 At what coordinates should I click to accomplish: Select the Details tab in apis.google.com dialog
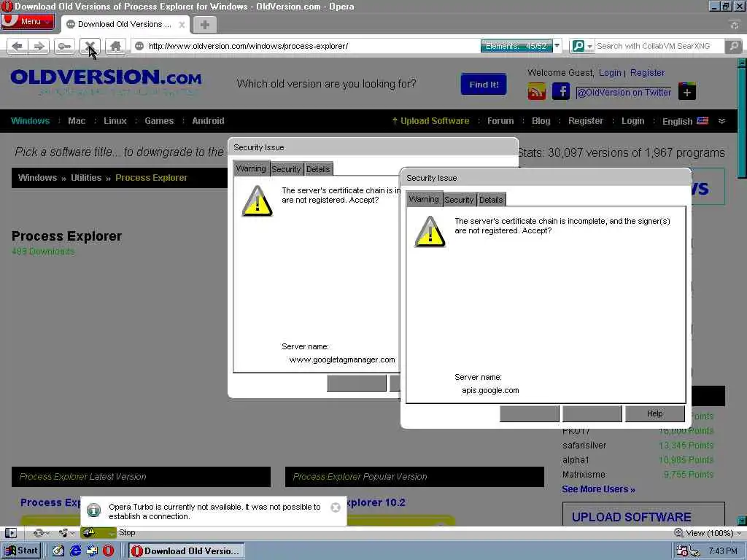click(491, 200)
